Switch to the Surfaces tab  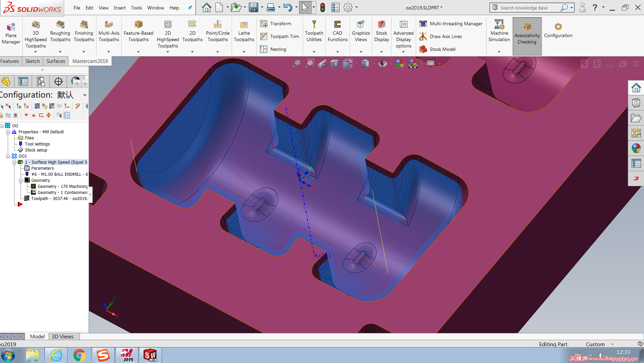point(56,61)
